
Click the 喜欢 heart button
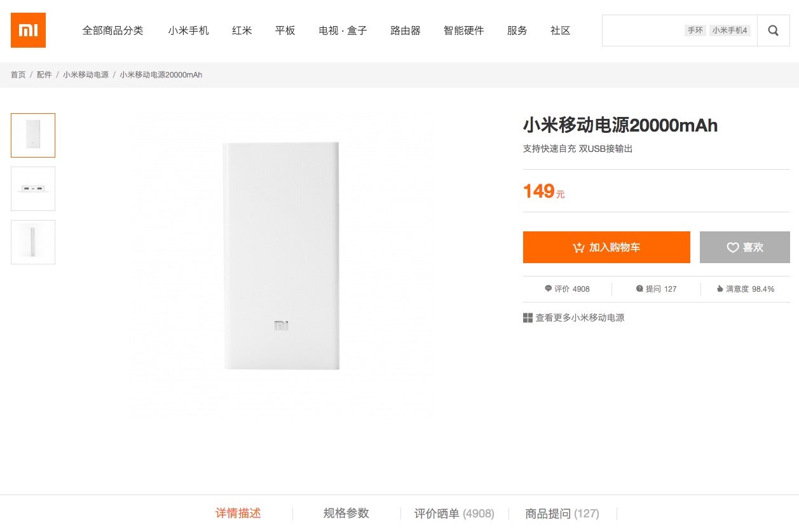point(744,247)
